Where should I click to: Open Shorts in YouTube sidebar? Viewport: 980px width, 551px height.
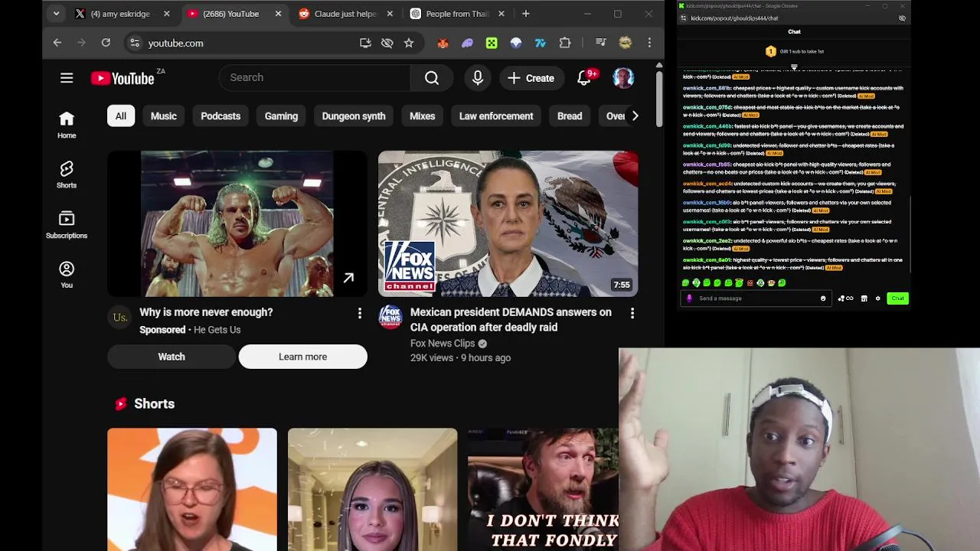click(67, 174)
